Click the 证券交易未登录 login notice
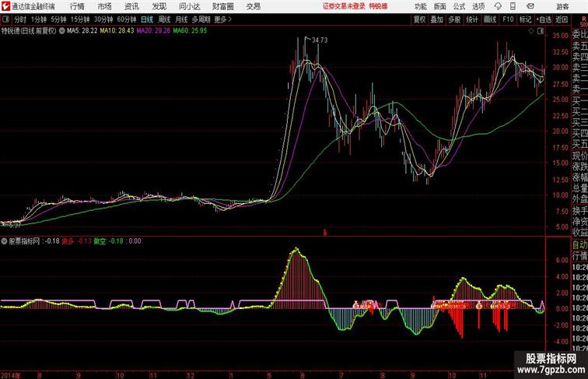 point(344,6)
